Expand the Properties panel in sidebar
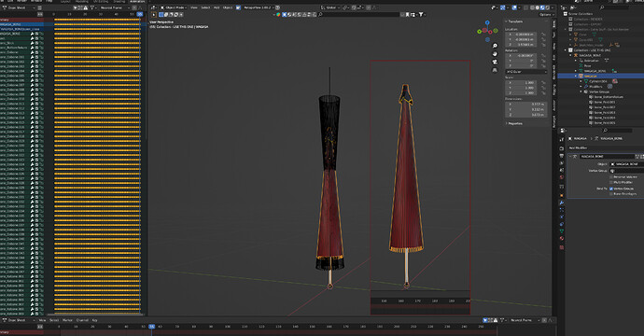Image resolution: width=644 pixels, height=336 pixels. (506, 123)
